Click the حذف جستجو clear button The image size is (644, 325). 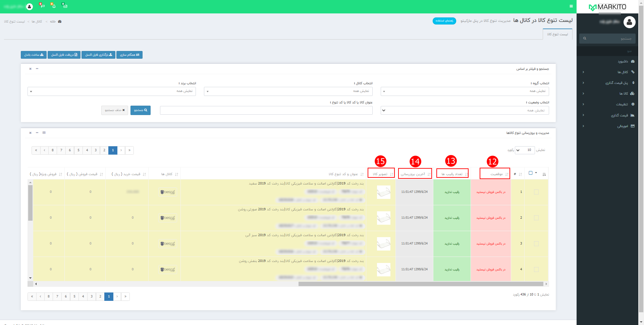(115, 110)
